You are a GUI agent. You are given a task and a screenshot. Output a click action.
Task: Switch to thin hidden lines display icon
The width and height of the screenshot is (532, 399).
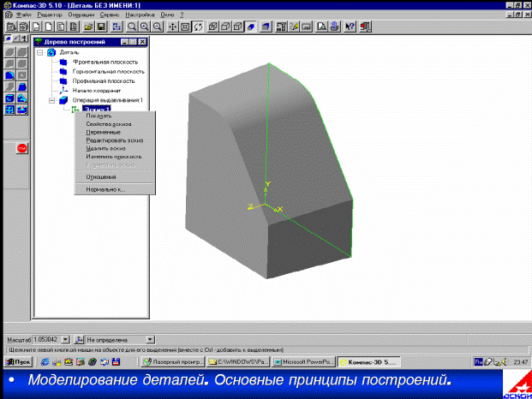pos(238,27)
